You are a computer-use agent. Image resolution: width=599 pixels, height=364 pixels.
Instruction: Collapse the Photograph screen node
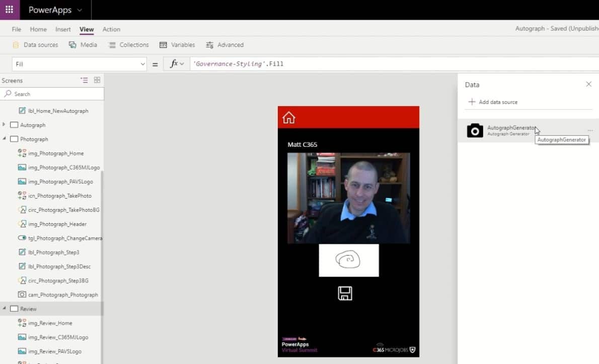[4, 139]
